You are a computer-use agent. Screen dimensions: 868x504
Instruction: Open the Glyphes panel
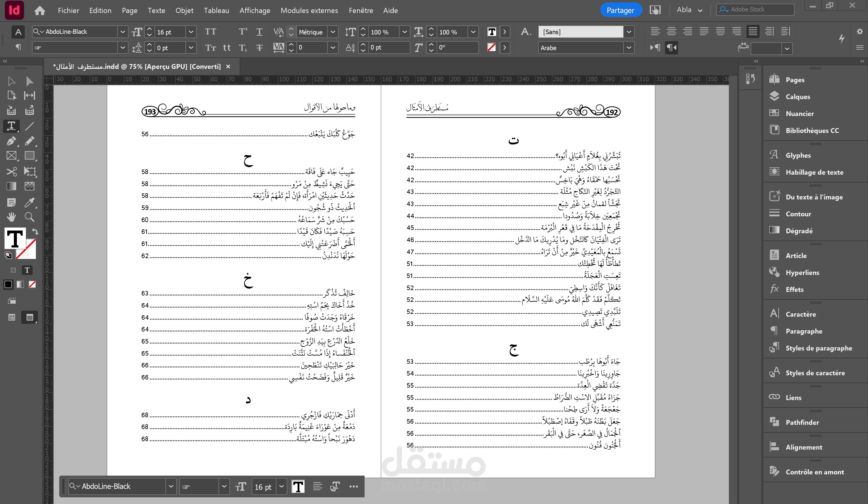(798, 155)
